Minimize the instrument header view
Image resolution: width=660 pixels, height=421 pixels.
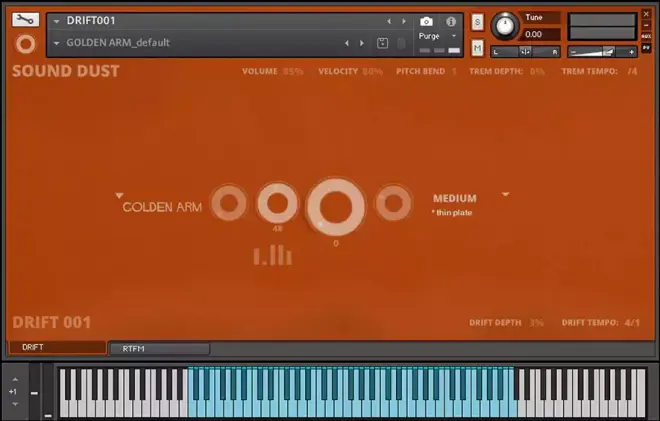[646, 25]
